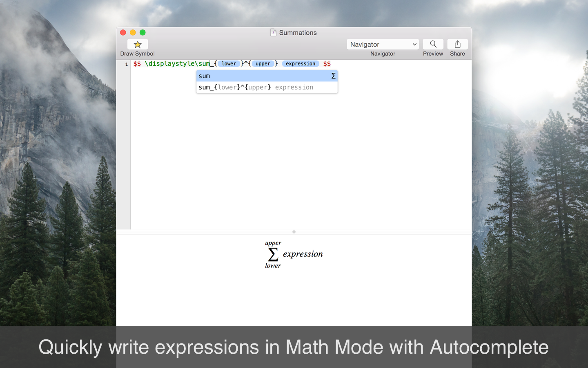Click line number 1 in the gutter
The width and height of the screenshot is (588, 368).
tap(127, 64)
